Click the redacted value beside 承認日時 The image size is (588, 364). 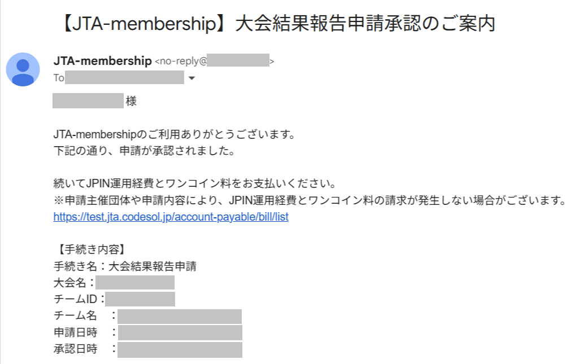[180, 349]
